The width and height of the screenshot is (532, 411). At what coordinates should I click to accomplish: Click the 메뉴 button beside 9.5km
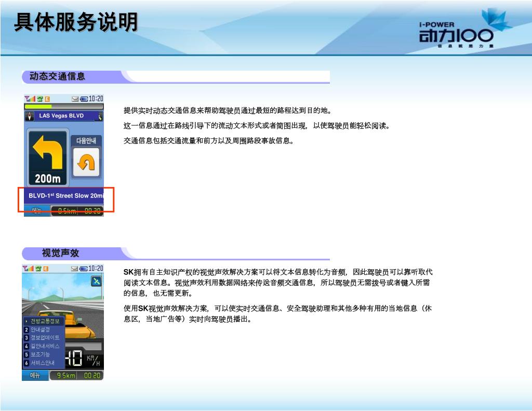click(x=35, y=375)
